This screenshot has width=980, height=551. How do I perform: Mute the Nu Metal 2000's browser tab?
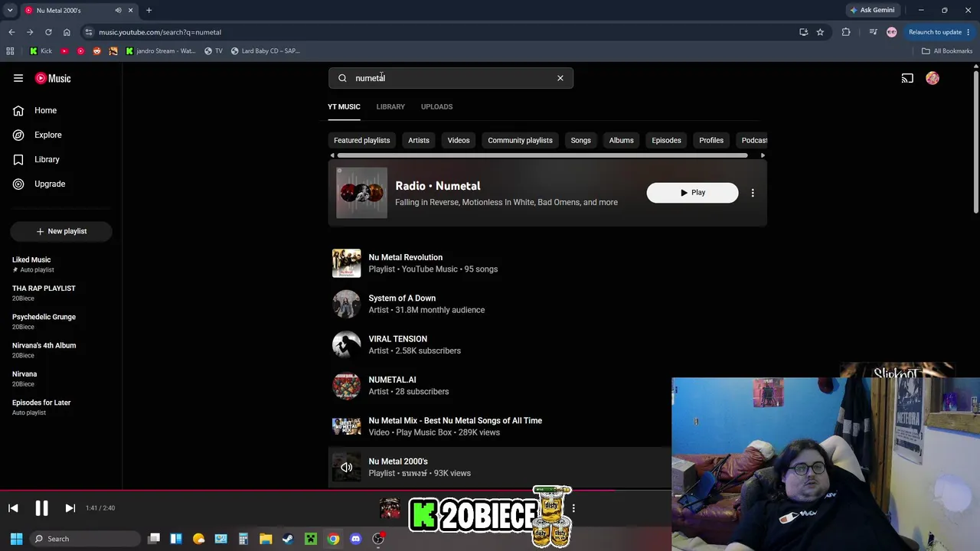[118, 10]
